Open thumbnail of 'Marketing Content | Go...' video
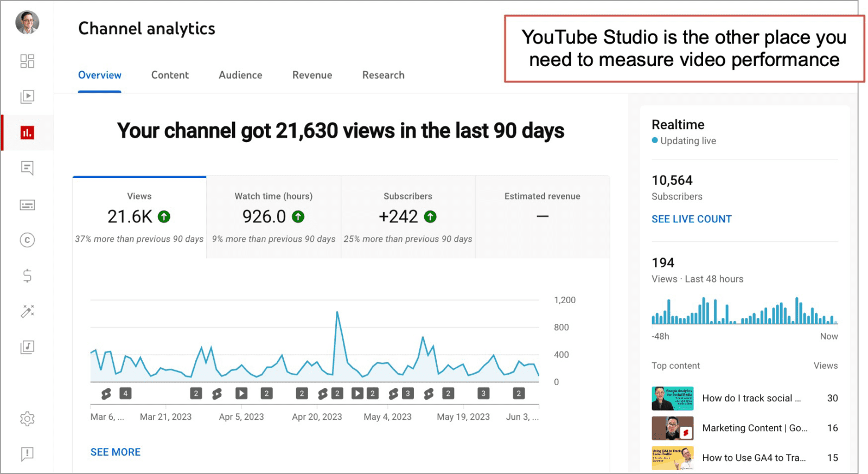This screenshot has height=474, width=868. coord(673,428)
